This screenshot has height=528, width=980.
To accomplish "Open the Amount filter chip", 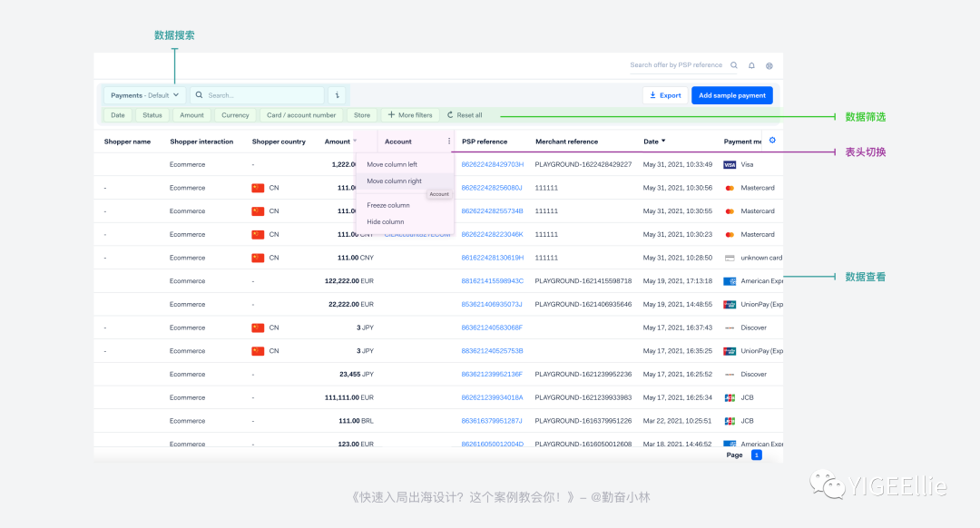I will tap(191, 115).
